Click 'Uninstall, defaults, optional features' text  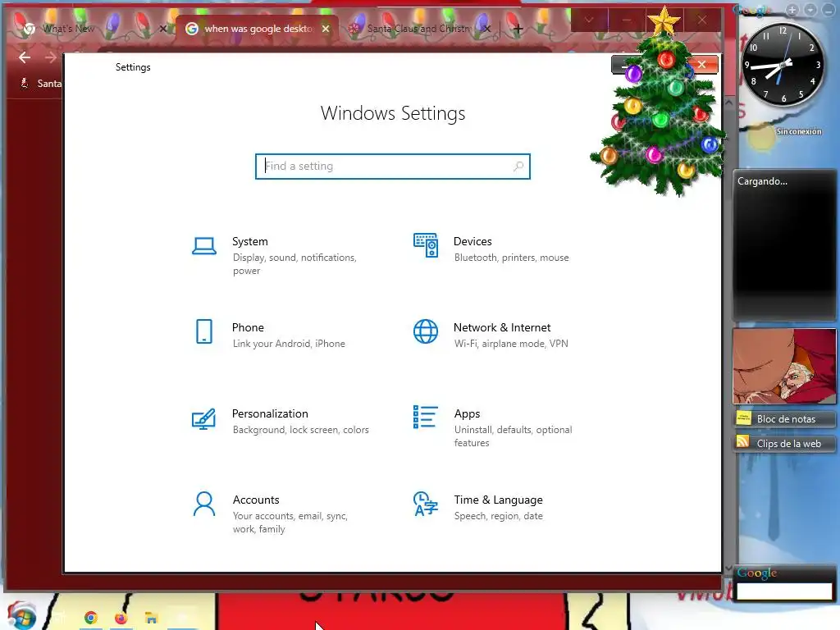[514, 436]
